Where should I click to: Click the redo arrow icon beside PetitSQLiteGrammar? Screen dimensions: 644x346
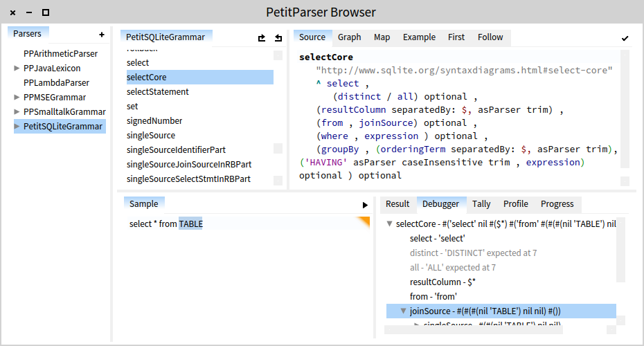262,38
